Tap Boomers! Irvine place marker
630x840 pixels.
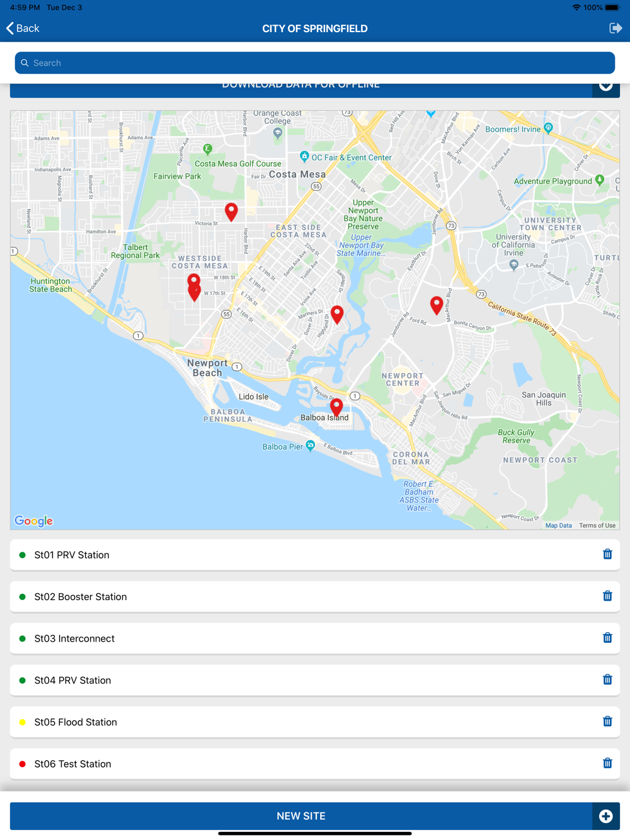coord(549,128)
